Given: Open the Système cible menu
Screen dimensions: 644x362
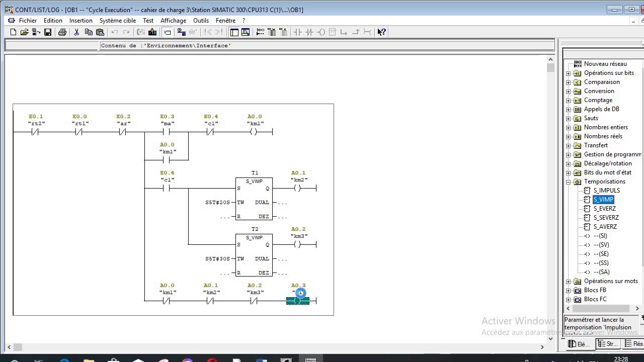Looking at the screenshot, I should 118,21.
